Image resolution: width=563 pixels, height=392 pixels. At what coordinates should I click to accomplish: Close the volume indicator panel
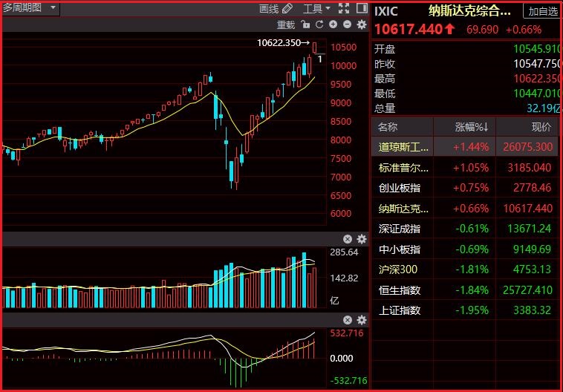[x=347, y=239]
